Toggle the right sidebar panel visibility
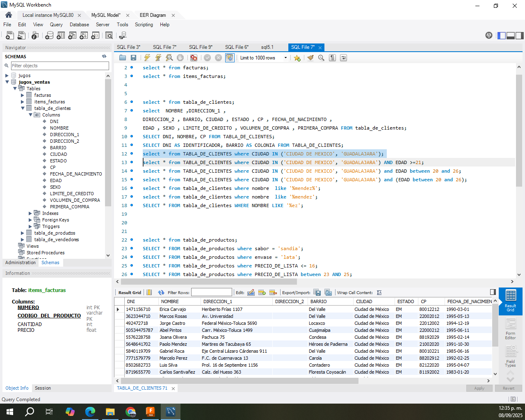 tap(520, 36)
